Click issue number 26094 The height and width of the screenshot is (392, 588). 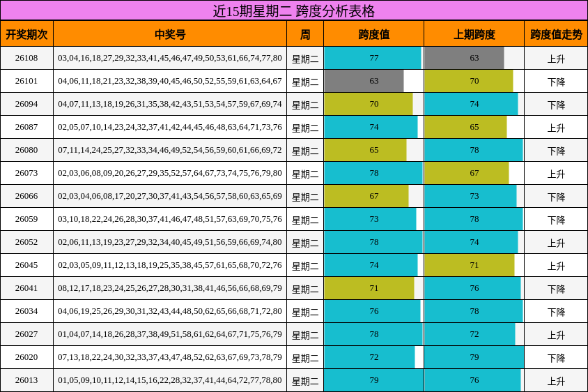[26, 104]
